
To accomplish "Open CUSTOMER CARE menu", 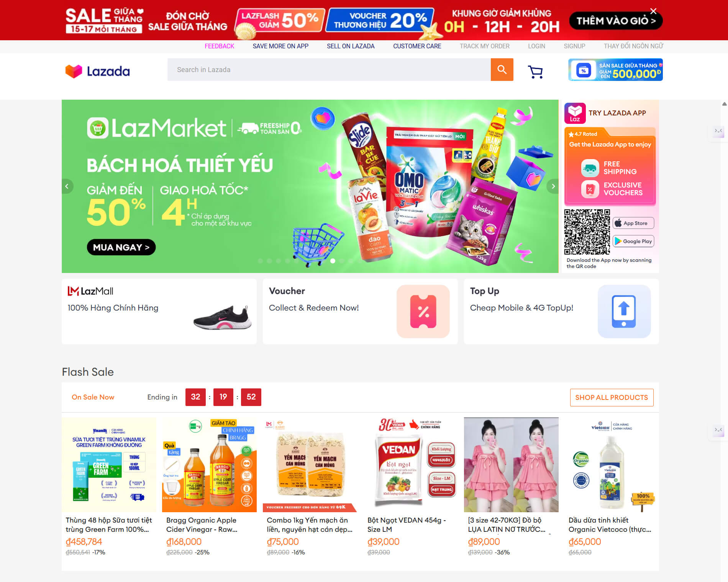I will pyautogui.click(x=417, y=46).
